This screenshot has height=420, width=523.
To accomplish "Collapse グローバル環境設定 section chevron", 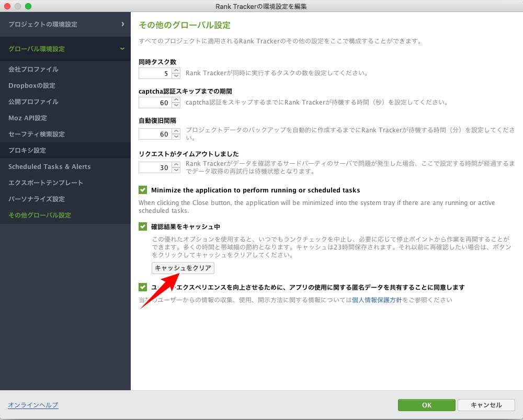I will tap(122, 49).
